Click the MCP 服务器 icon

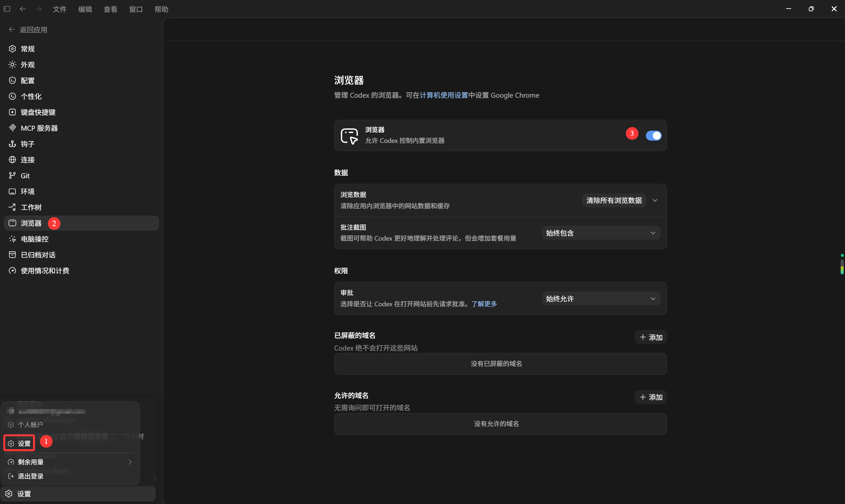[12, 128]
